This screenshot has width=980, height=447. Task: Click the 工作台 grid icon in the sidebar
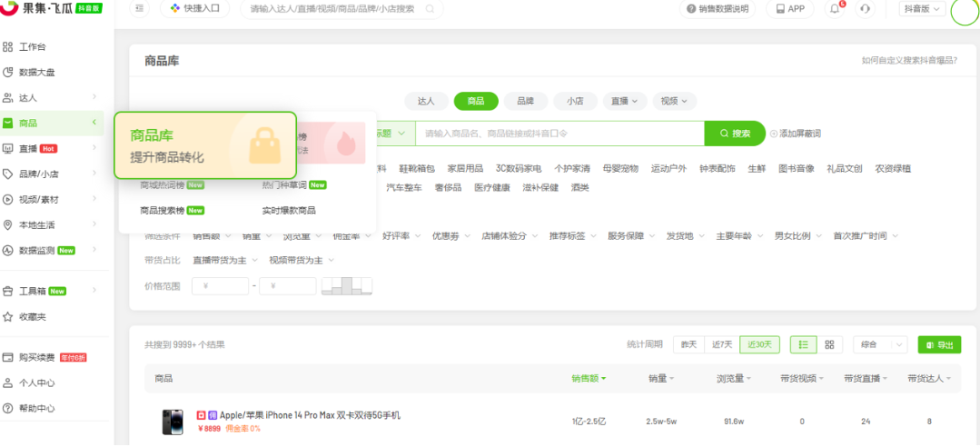pyautogui.click(x=7, y=47)
